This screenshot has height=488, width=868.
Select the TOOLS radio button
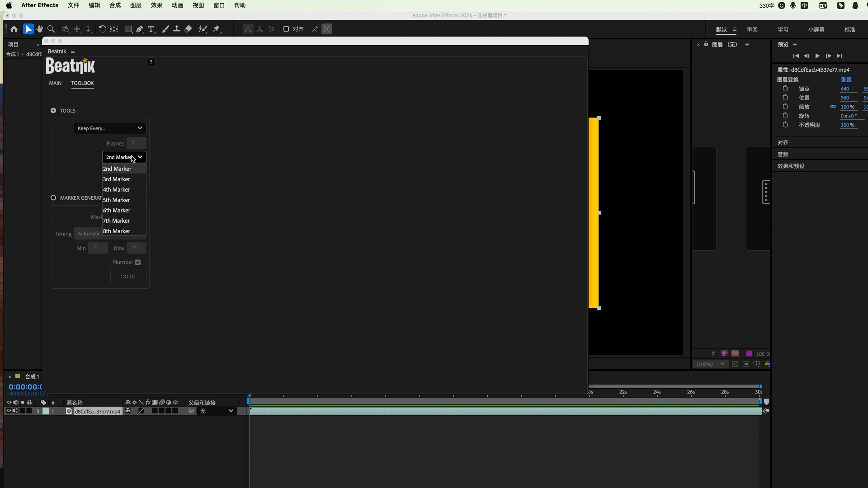[x=53, y=111]
